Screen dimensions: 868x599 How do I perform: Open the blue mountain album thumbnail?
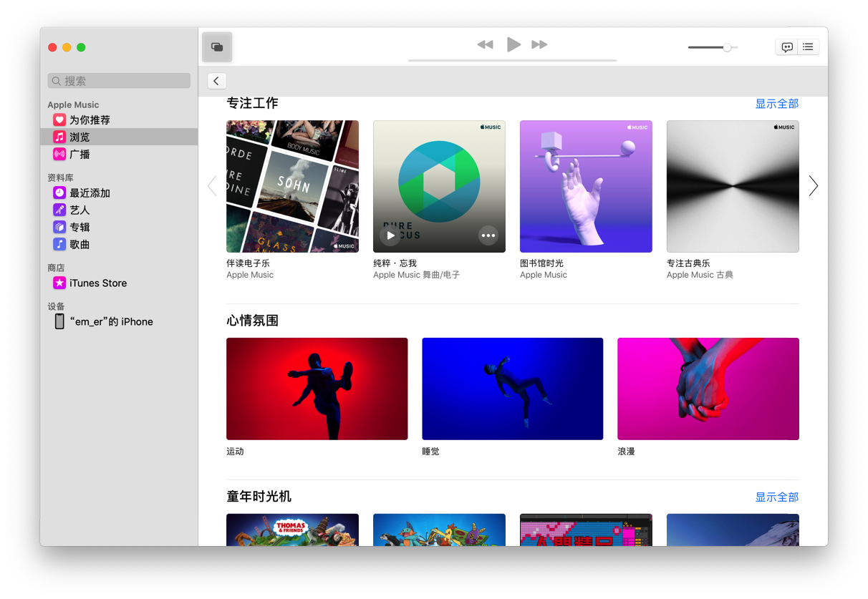733,530
